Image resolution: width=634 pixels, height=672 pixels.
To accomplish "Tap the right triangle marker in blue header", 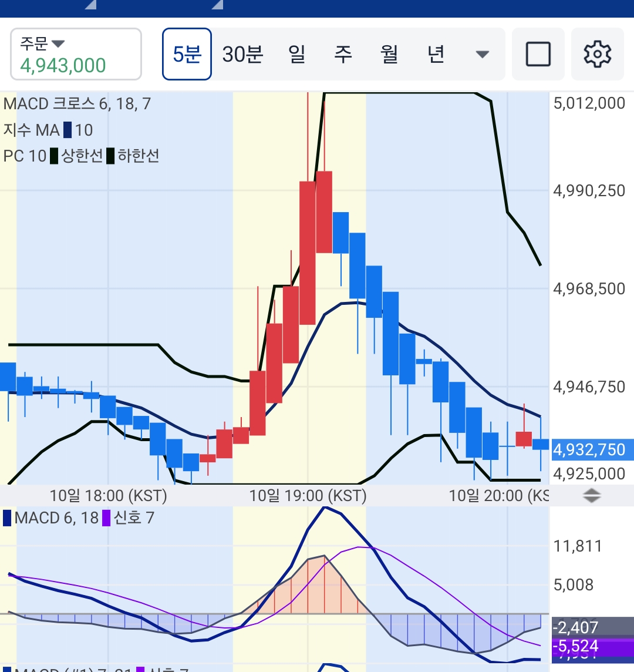I will tap(217, 5).
